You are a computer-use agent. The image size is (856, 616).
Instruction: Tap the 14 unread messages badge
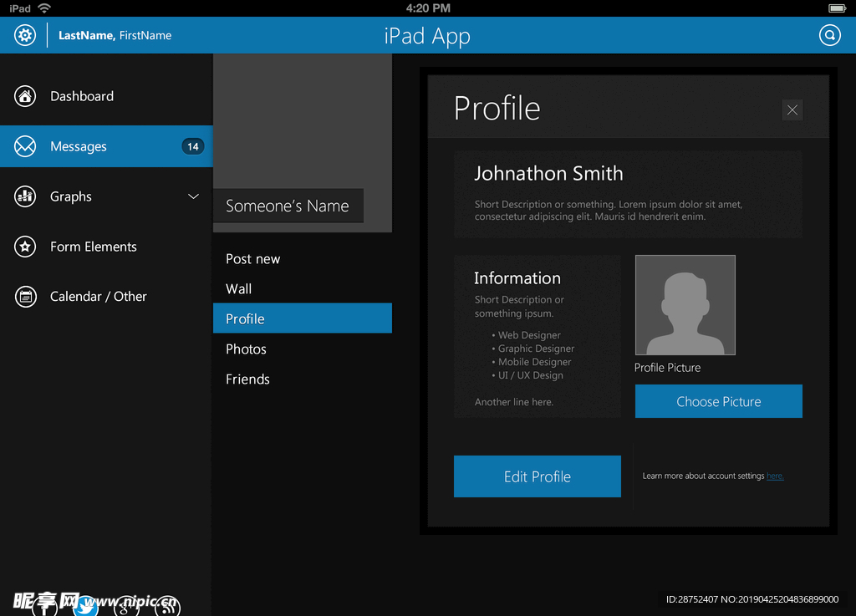(x=193, y=146)
